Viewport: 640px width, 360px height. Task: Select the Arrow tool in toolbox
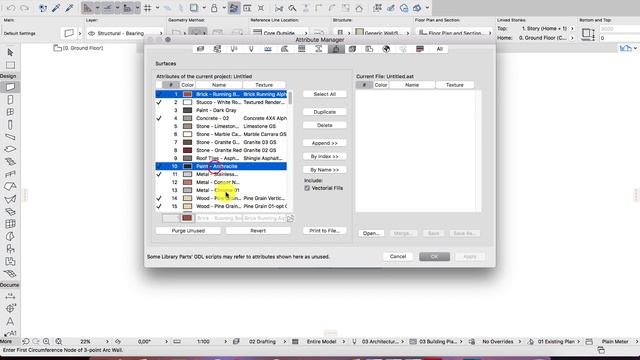[10, 52]
